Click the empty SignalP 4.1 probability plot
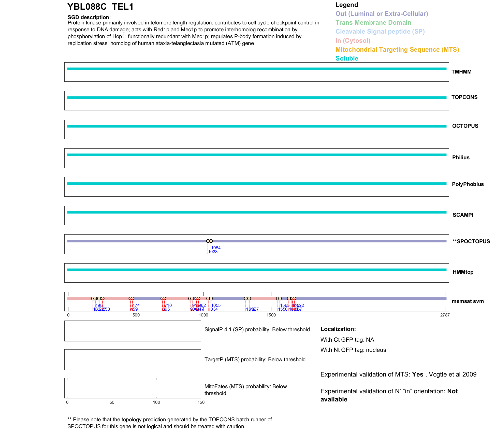The height and width of the screenshot is (448, 496). [x=133, y=331]
